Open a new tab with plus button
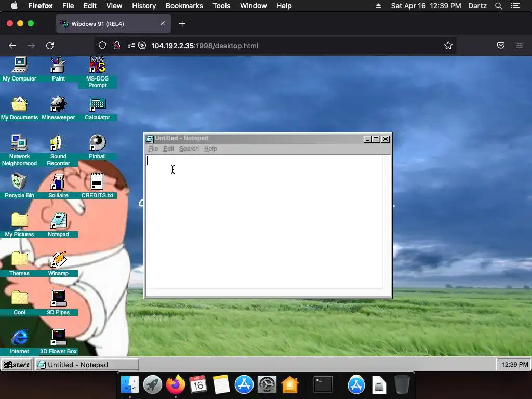Screen dimensions: 532x399 pos(182,24)
